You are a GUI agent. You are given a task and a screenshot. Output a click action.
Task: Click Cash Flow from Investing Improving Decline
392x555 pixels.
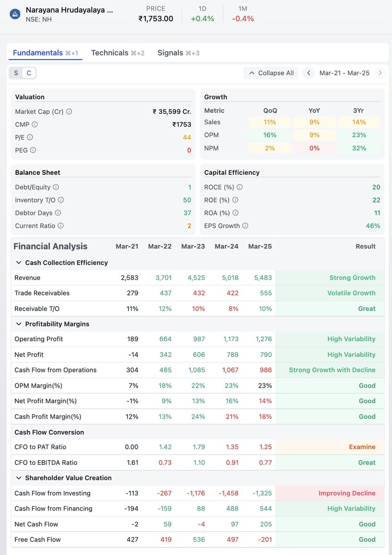pyautogui.click(x=347, y=493)
